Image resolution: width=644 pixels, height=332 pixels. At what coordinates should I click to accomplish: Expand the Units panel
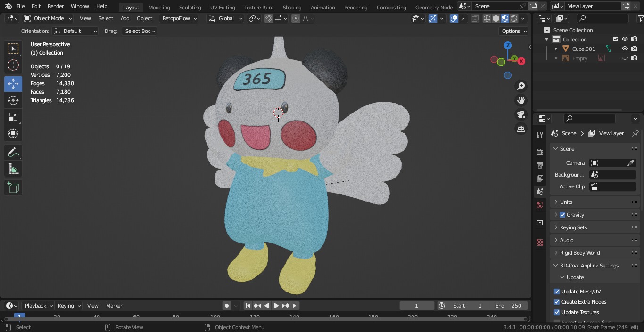click(595, 202)
